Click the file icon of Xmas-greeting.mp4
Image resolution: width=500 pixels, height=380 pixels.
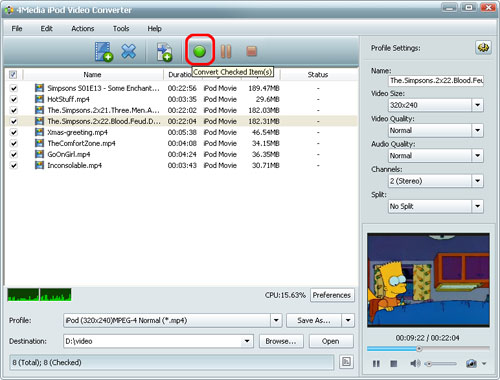tap(39, 132)
